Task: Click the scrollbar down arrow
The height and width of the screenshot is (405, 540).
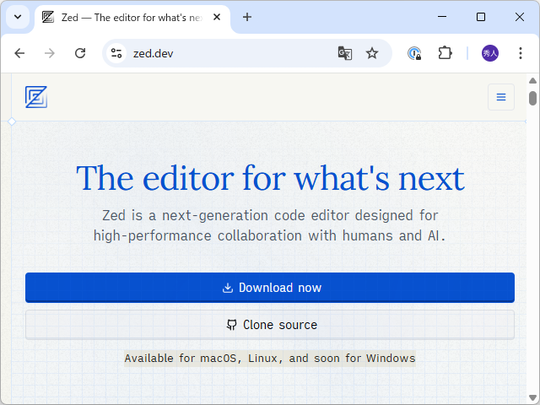Action: 533,398
